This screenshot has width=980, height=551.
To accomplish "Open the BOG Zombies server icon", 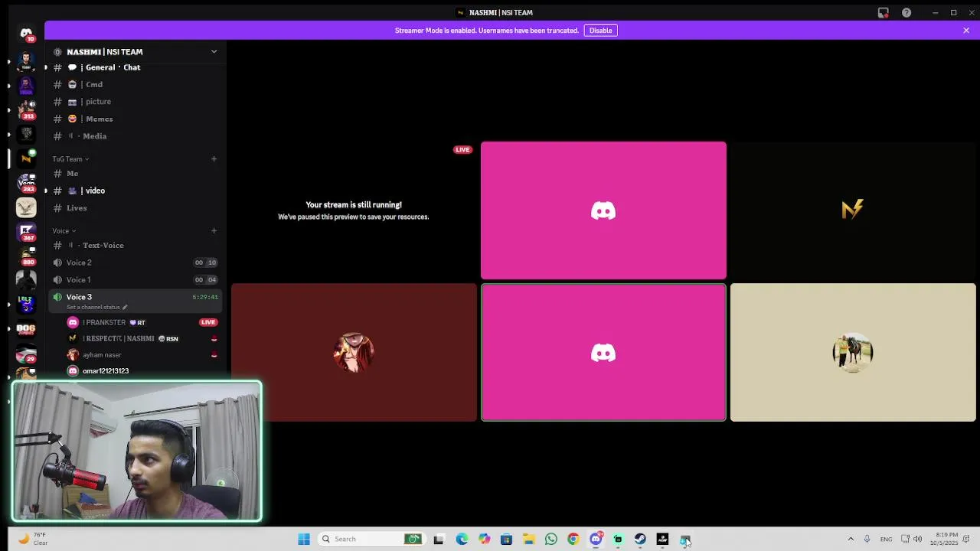I will coord(26,330).
